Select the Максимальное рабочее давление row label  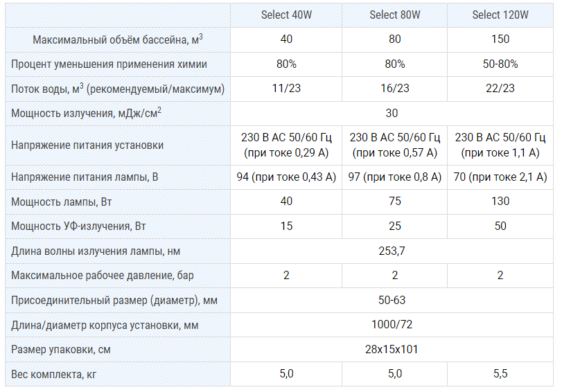click(103, 276)
